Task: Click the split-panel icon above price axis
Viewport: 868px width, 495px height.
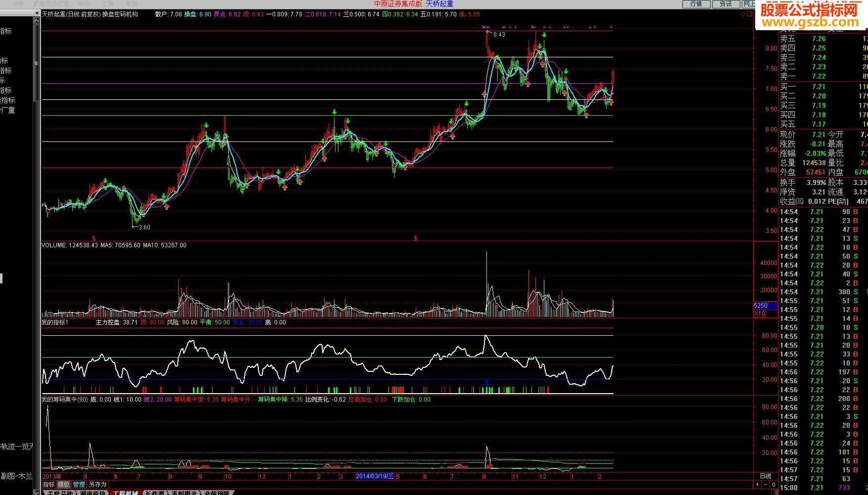Action: [750, 14]
